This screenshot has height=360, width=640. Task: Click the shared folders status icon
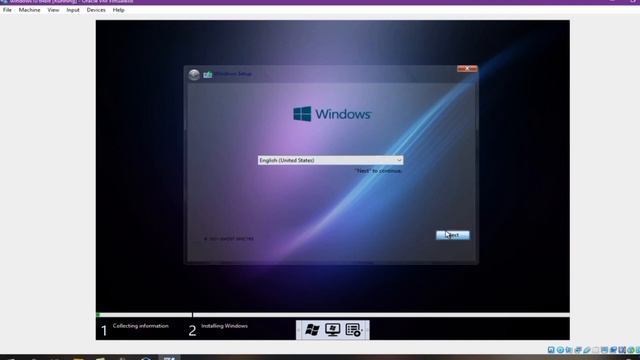tap(596, 350)
